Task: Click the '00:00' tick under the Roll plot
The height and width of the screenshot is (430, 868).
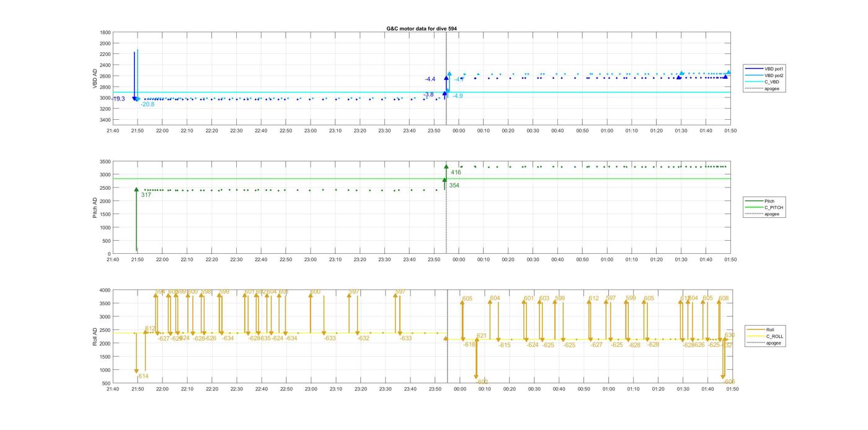Action: click(460, 389)
